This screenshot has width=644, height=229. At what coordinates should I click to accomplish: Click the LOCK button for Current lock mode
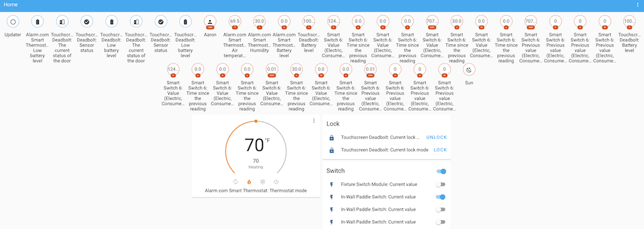tap(440, 150)
